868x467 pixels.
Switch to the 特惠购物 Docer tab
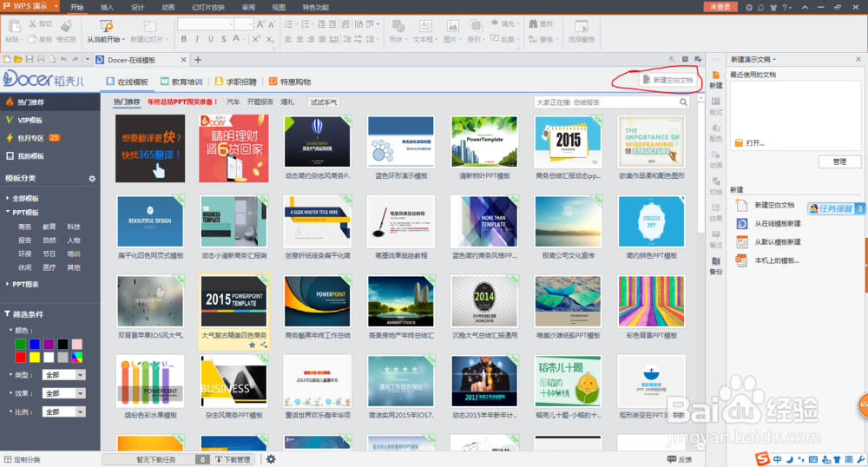290,82
